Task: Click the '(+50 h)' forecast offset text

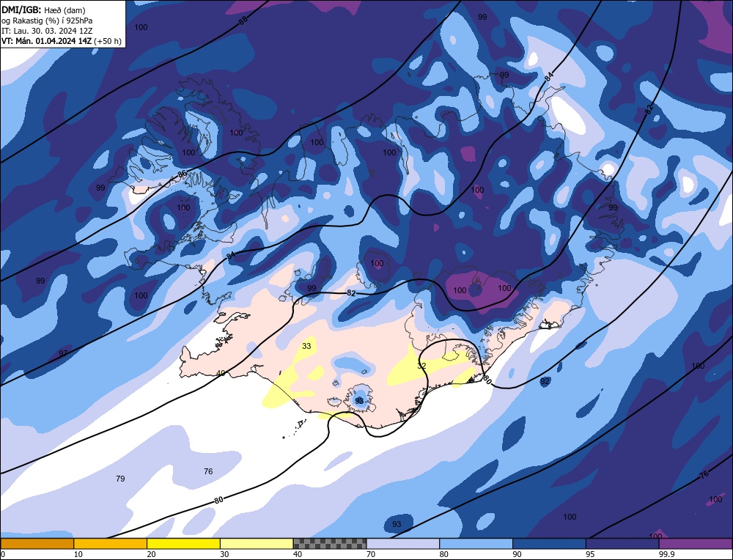Action: [x=108, y=41]
